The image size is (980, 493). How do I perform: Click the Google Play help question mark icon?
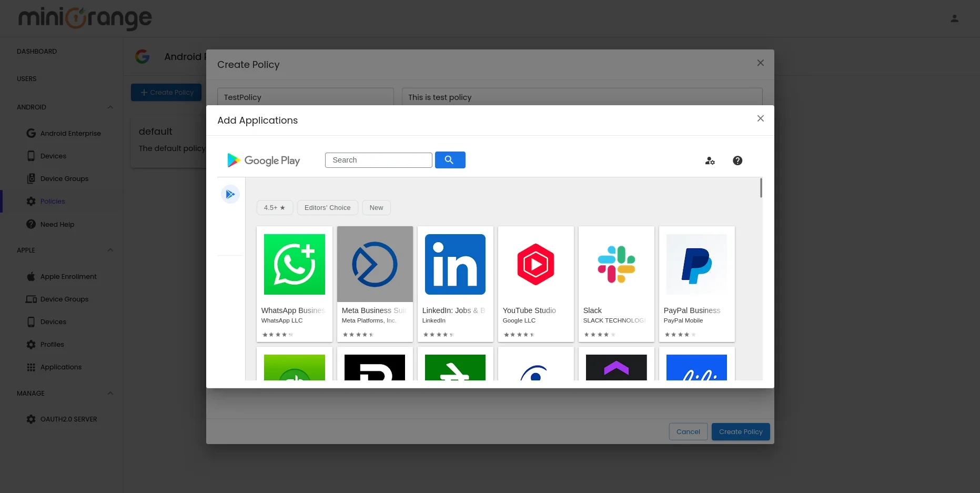(x=737, y=160)
